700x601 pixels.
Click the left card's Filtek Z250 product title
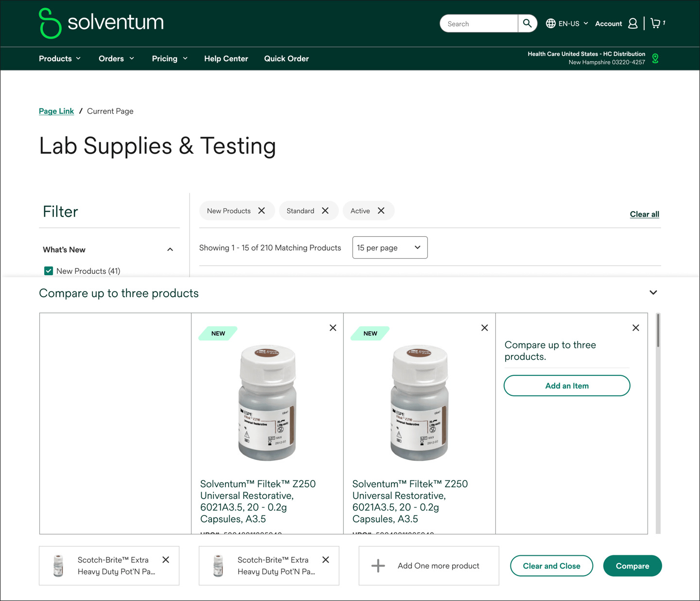coord(258,501)
